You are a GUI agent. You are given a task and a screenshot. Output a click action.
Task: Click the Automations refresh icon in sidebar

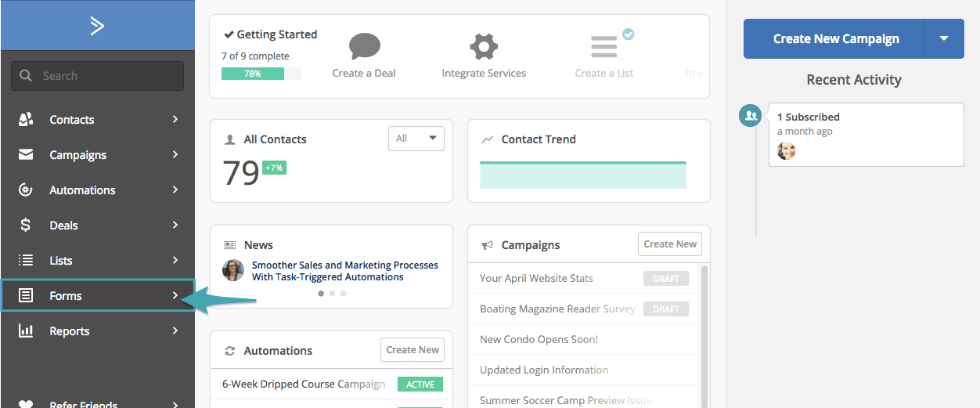[x=26, y=190]
